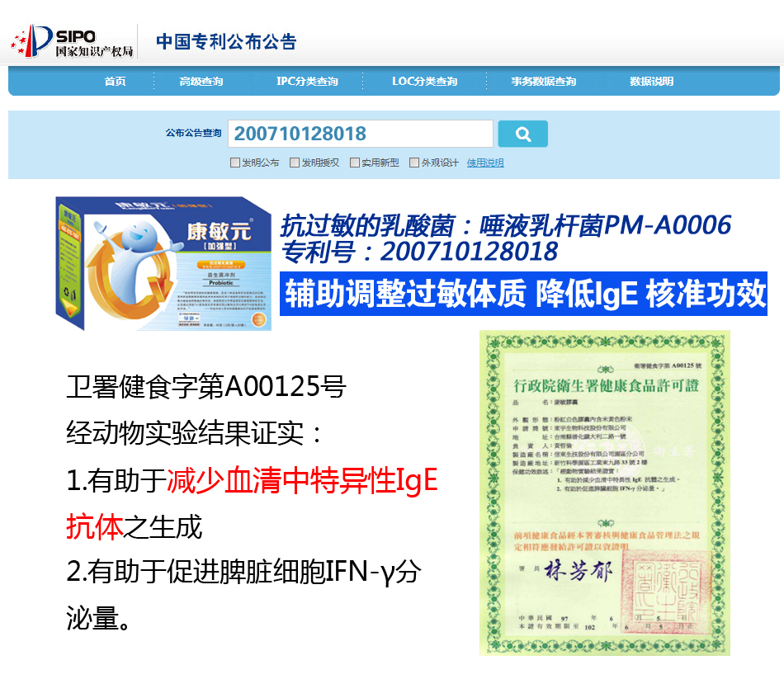Click the magnifier search button
784x679 pixels.
[x=523, y=134]
